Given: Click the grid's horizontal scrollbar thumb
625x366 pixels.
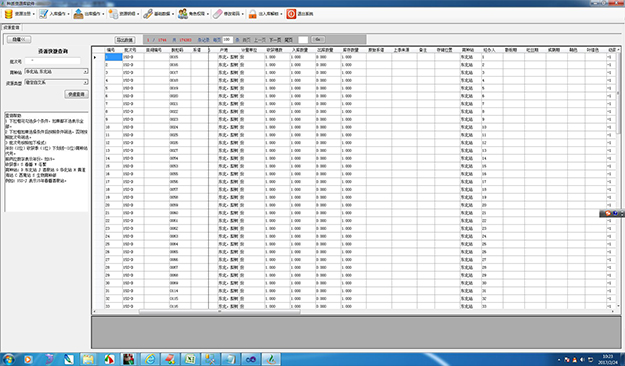Looking at the screenshot, I should click(x=220, y=312).
